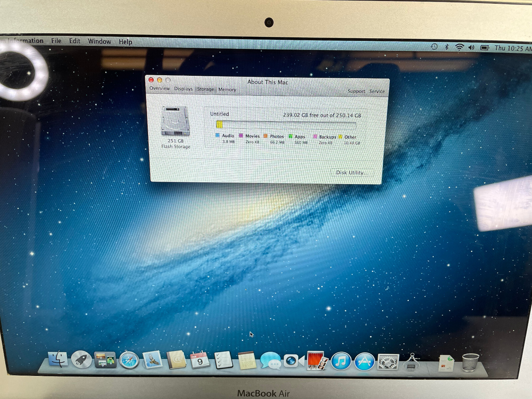Click the "239.02 GB free out of 250.14 GB" text
The image size is (532, 399).
tap(322, 115)
